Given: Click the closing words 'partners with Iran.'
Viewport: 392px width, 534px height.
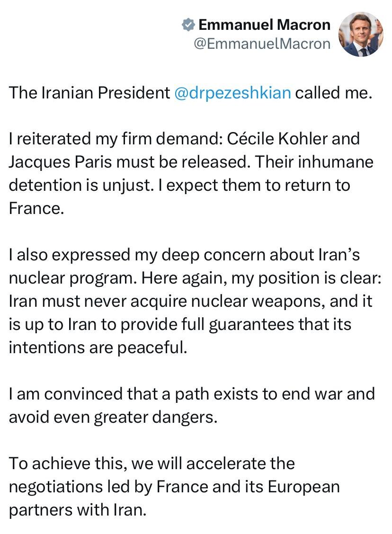Looking at the screenshot, I should 78,510.
